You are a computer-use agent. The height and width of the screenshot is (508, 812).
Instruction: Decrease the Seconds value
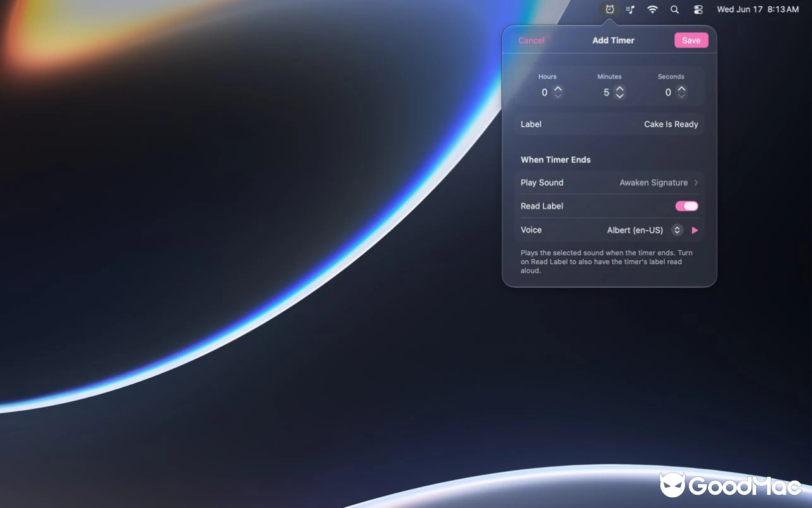coord(681,96)
